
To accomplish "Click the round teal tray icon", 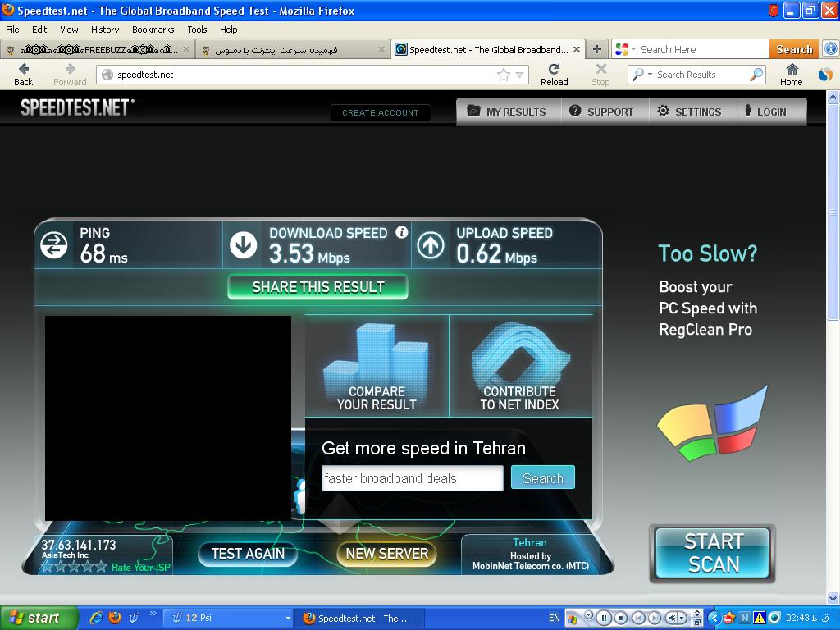I will [x=774, y=619].
